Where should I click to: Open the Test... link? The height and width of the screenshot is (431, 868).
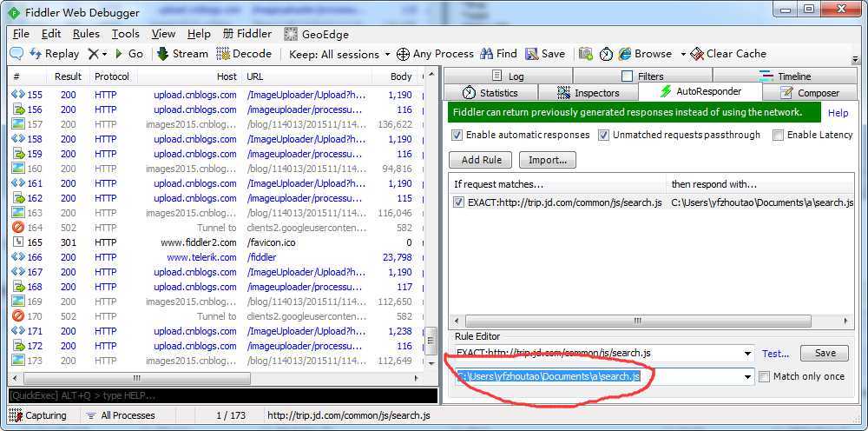[x=775, y=354]
